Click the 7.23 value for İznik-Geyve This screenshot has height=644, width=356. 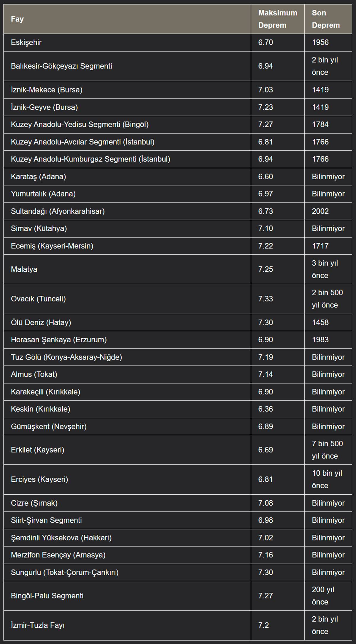[x=266, y=107]
